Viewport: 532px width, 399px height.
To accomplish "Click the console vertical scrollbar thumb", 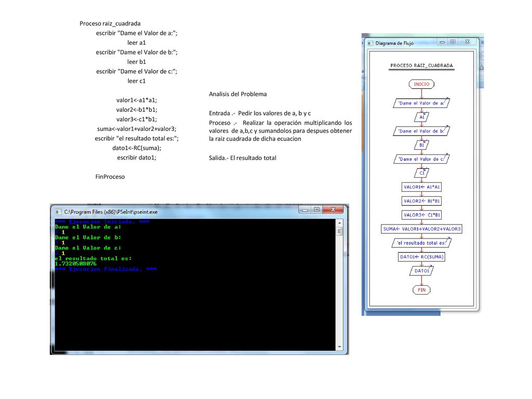I will 339,231.
